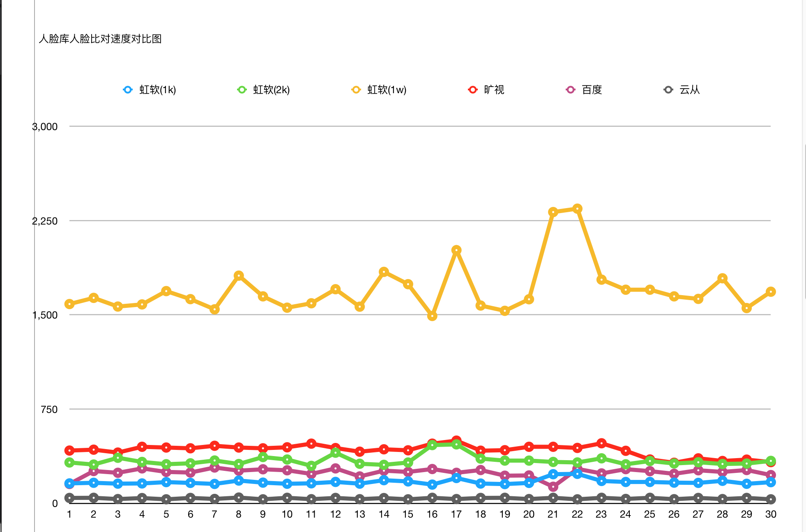
Task: Click the 1,500 y-axis label
Action: coord(45,315)
